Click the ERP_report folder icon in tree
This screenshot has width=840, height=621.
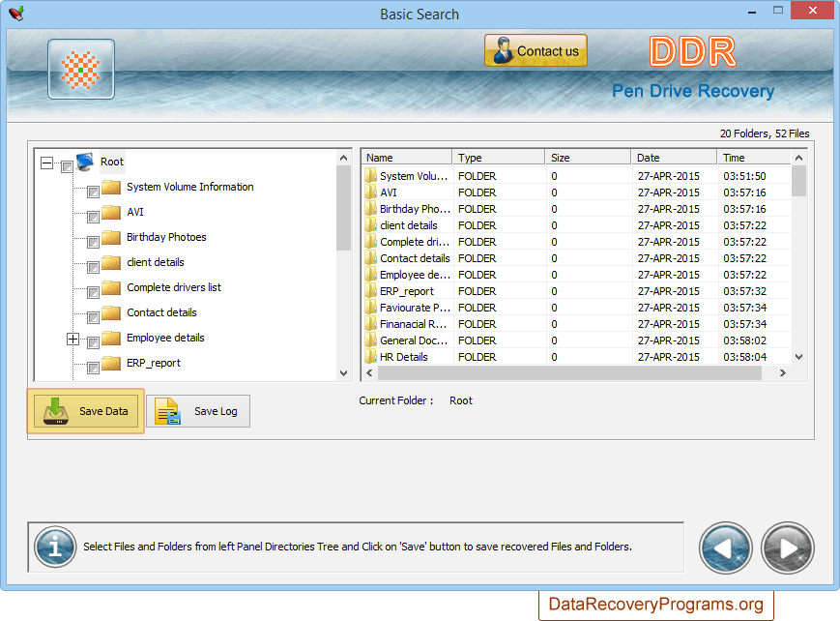click(x=111, y=363)
